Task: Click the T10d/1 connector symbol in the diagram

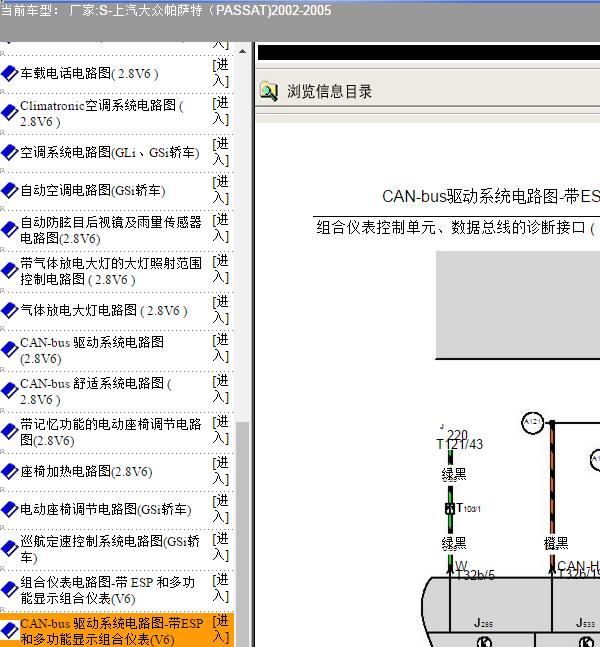Action: click(450, 508)
